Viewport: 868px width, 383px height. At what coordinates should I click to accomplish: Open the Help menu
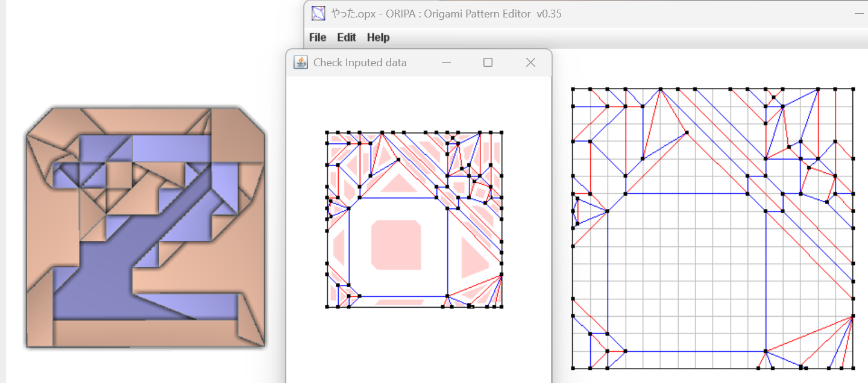click(378, 37)
